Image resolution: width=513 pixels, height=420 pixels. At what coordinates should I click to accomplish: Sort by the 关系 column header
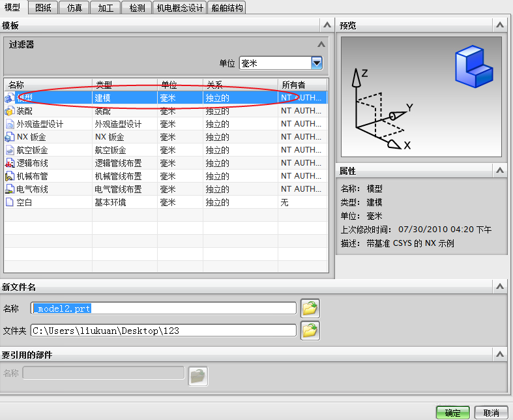click(241, 85)
